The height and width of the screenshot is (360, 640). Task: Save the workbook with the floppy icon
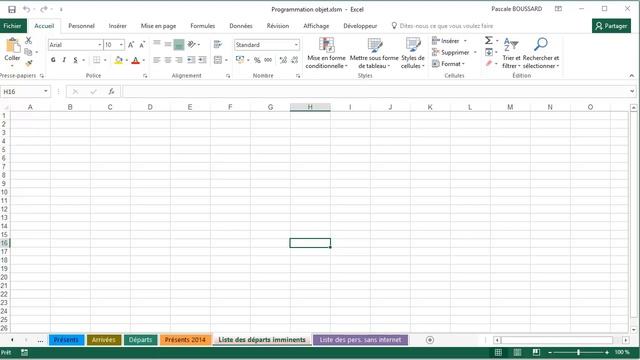(x=12, y=9)
